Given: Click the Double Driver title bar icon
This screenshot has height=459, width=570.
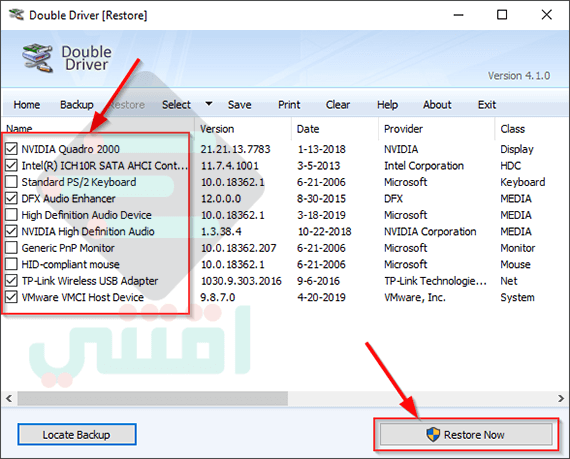Looking at the screenshot, I should pos(16,15).
